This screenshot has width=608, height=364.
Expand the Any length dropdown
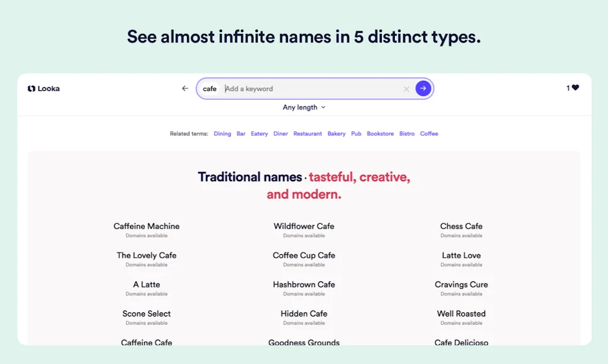pos(304,107)
